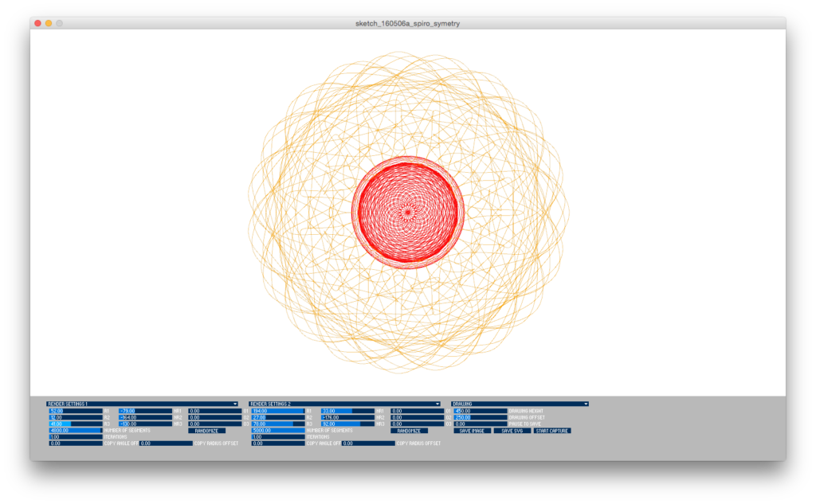Click the Save Image button
816x504 pixels.
[472, 431]
